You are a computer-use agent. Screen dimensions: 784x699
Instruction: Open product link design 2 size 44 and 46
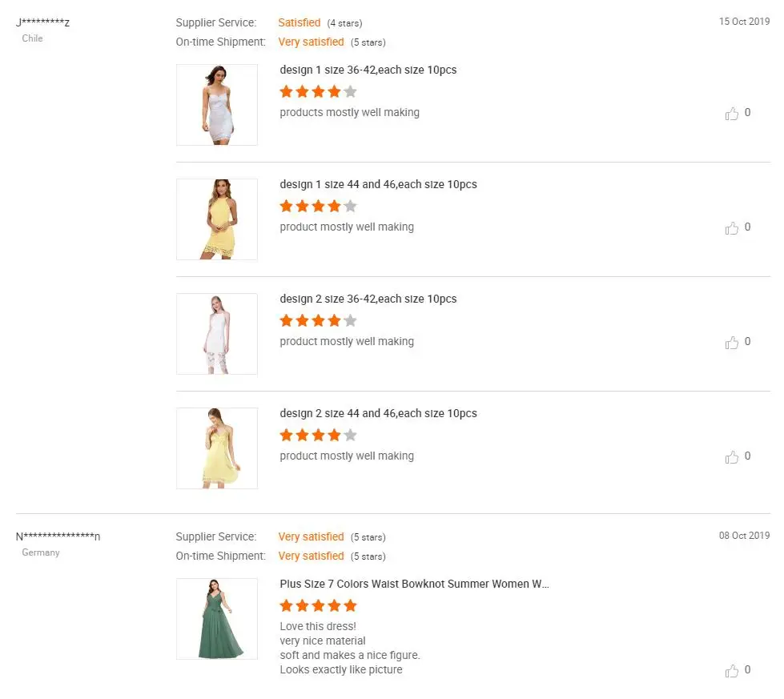pyautogui.click(x=378, y=414)
